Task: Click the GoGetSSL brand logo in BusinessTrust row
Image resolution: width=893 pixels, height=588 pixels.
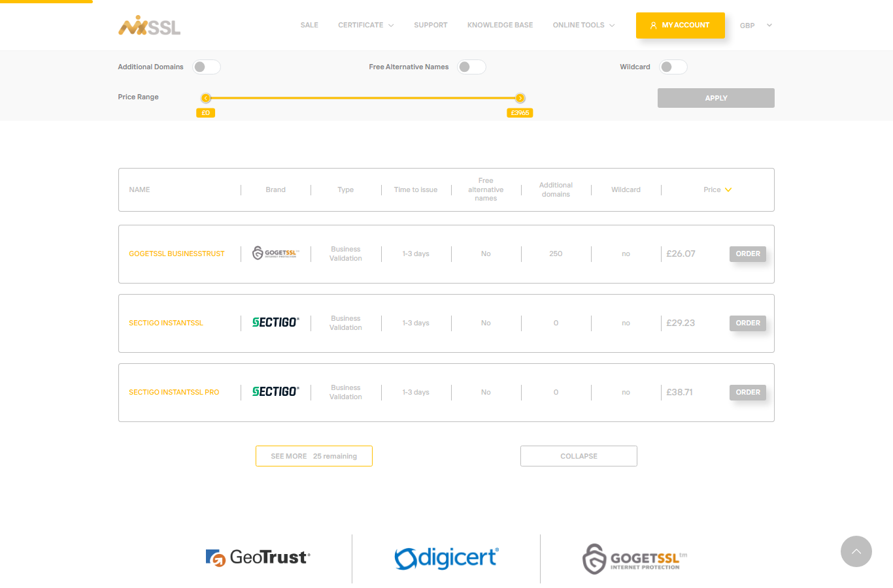Action: point(275,253)
